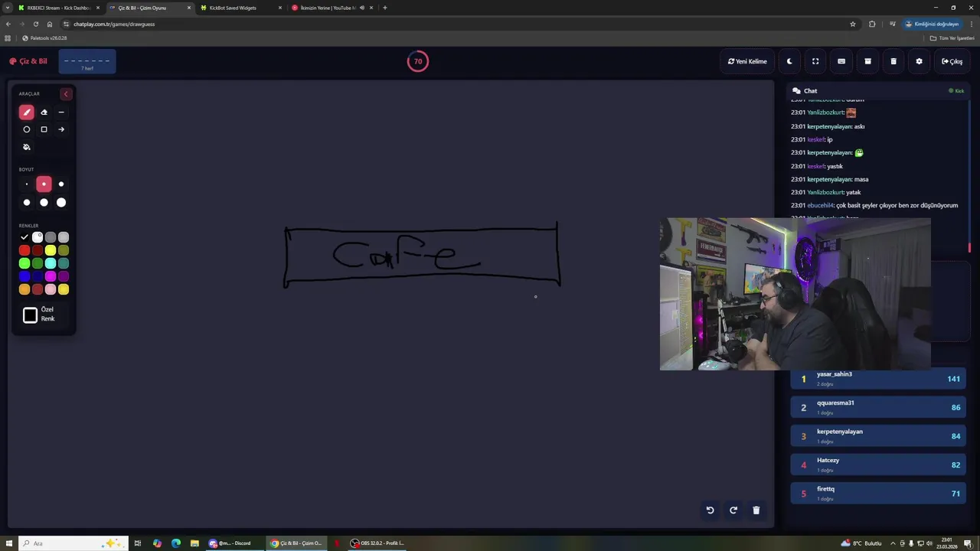Select Hatcezy leaderboard row

878,465
